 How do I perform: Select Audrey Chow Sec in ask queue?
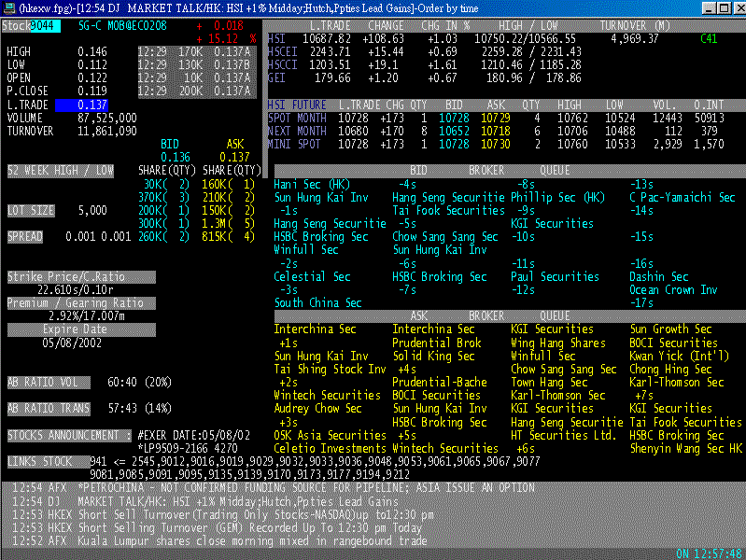[317, 408]
